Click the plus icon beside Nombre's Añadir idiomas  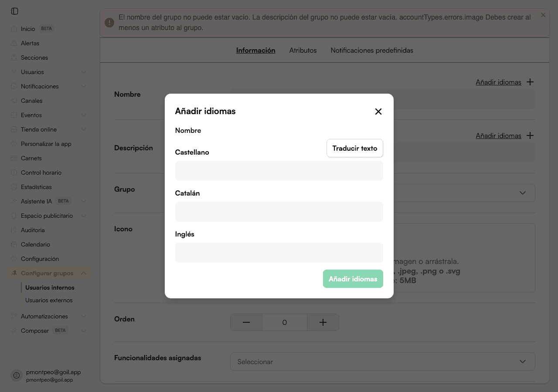[530, 82]
